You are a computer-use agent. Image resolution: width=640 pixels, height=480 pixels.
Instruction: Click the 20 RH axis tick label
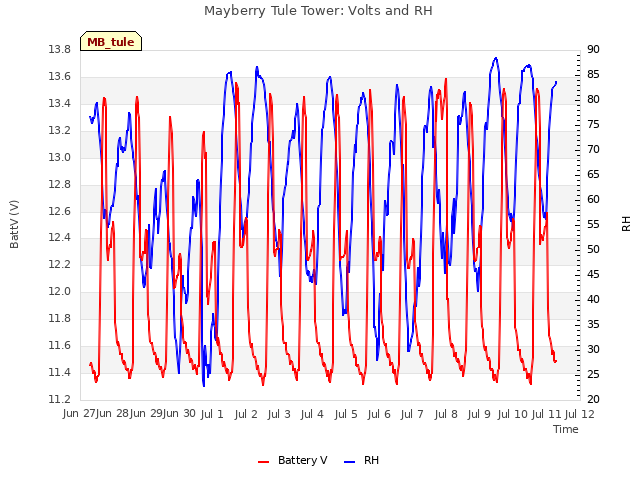[x=593, y=399]
